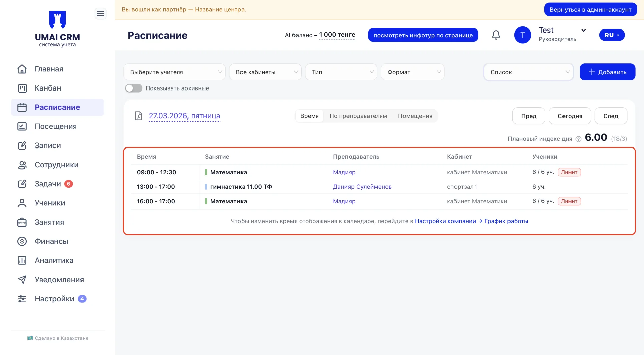Click the Уведомления paper plane icon
This screenshot has height=355, width=644.
22,280
